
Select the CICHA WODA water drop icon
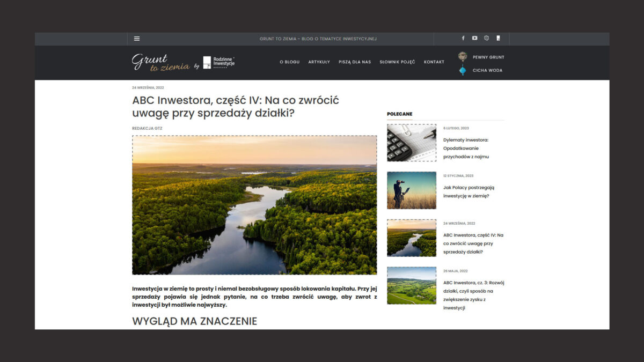462,70
